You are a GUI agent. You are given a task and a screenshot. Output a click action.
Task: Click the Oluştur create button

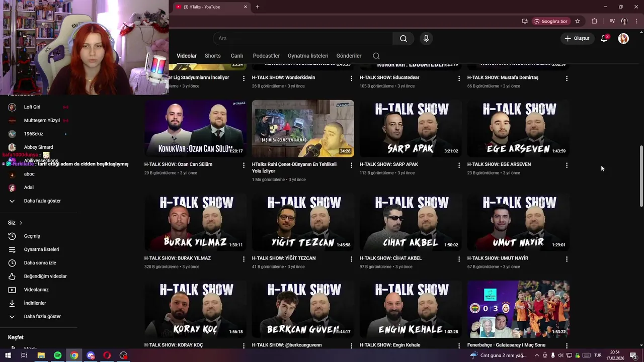pos(577,38)
